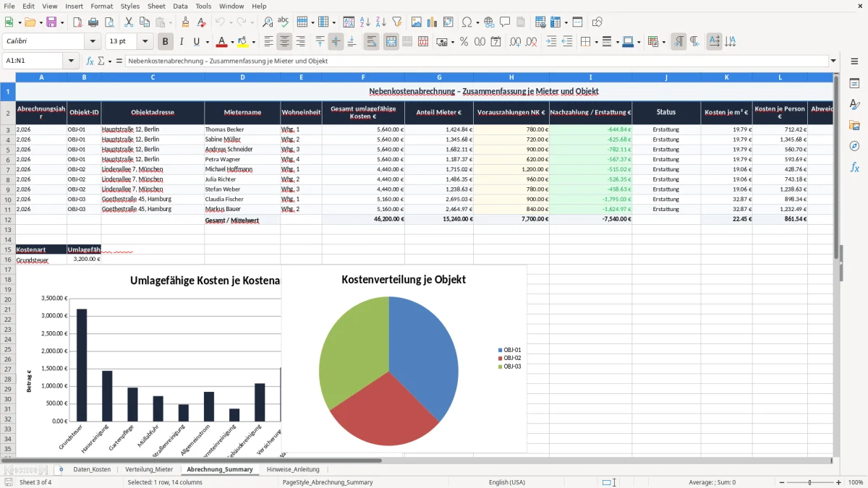Open Save button dropdown arrow
Image resolution: width=868 pixels, height=488 pixels.
[61, 22]
